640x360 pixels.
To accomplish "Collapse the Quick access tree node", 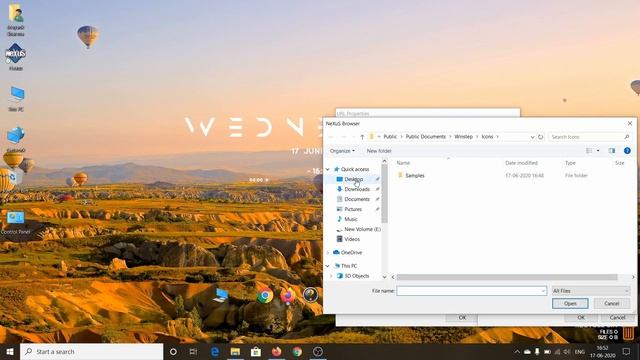I will tap(327, 169).
